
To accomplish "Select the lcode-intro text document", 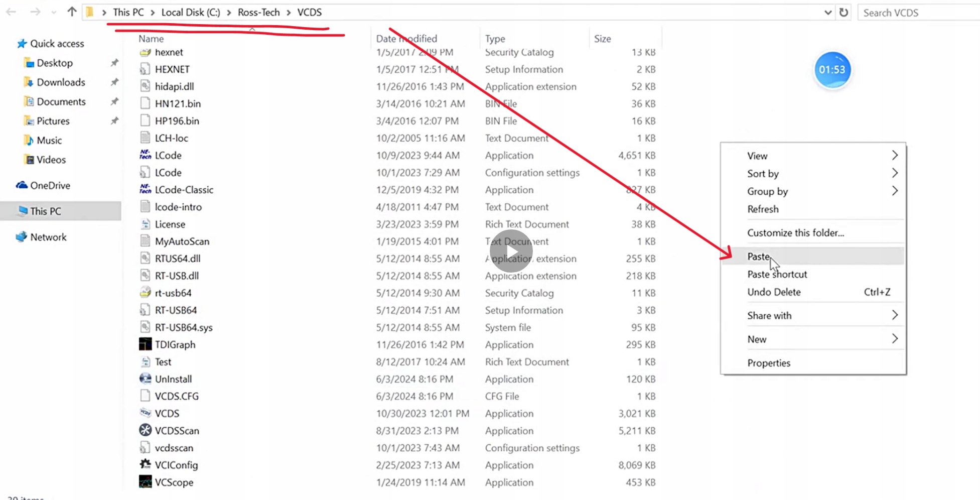I will click(x=178, y=207).
